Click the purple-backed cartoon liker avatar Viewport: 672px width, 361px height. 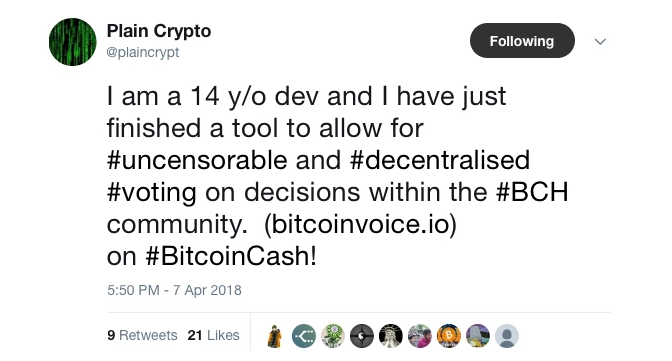478,336
